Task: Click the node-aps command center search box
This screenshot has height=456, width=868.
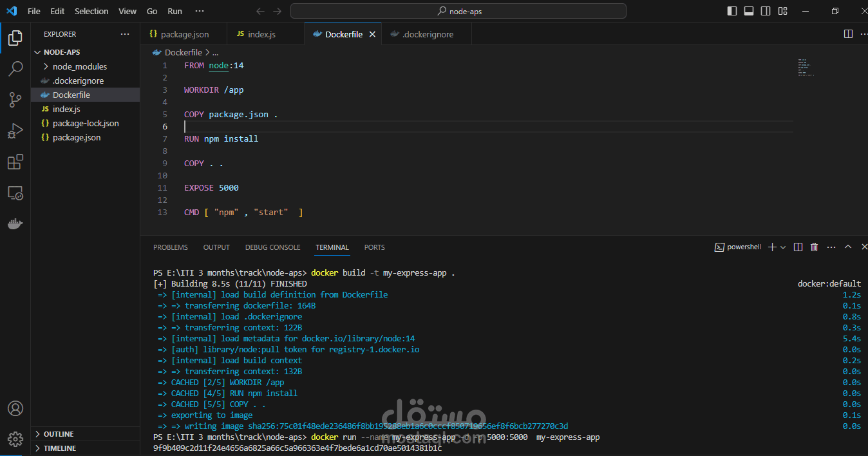Action: [x=458, y=11]
